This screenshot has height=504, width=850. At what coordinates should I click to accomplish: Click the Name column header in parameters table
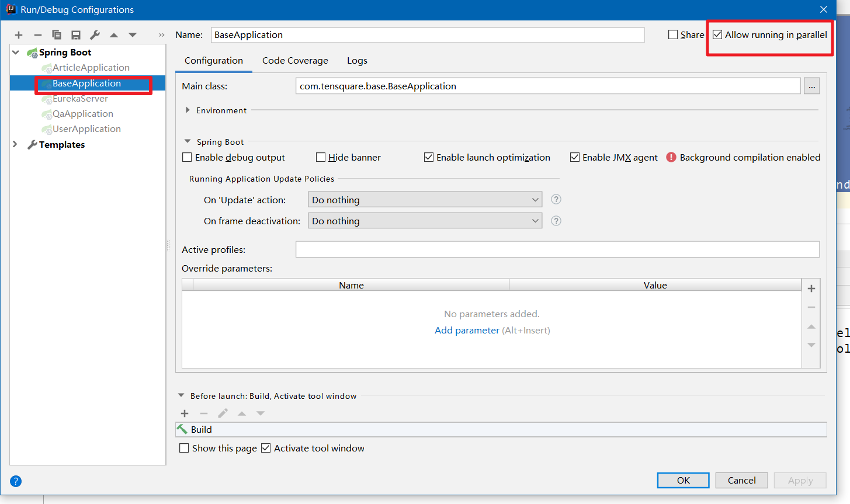click(351, 285)
